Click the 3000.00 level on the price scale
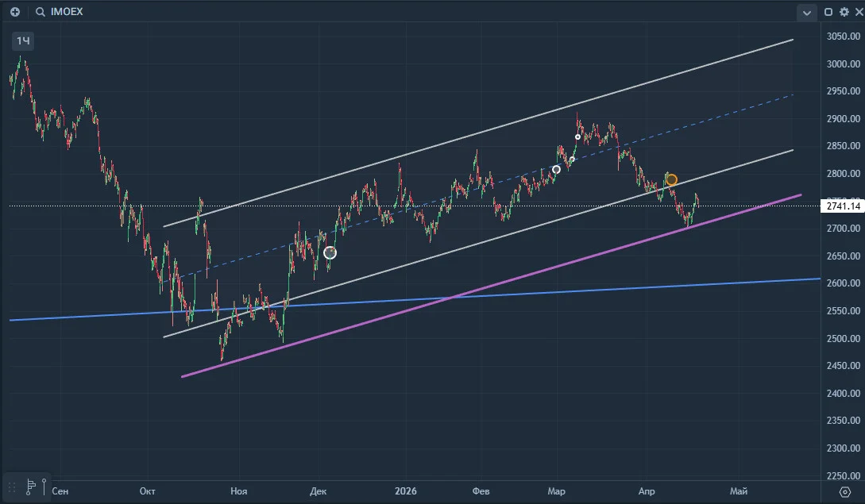865x504 pixels. 843,64
